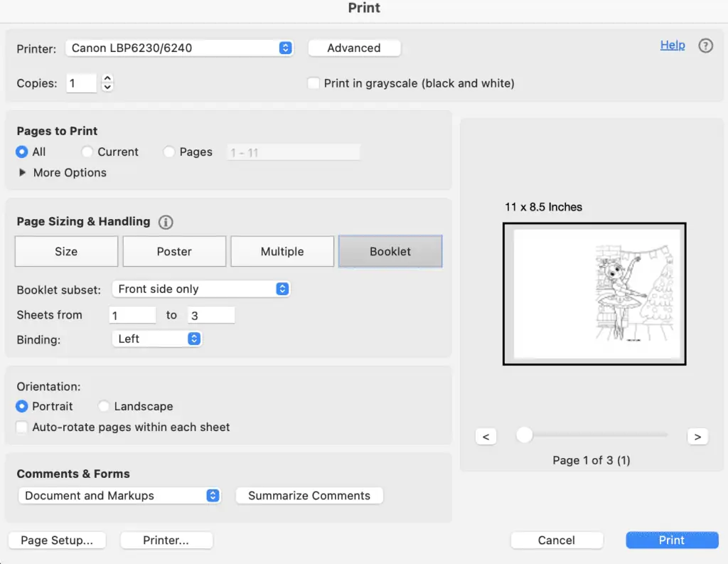Click the Copies input field
Screen dimensions: 728x564
[x=81, y=83]
